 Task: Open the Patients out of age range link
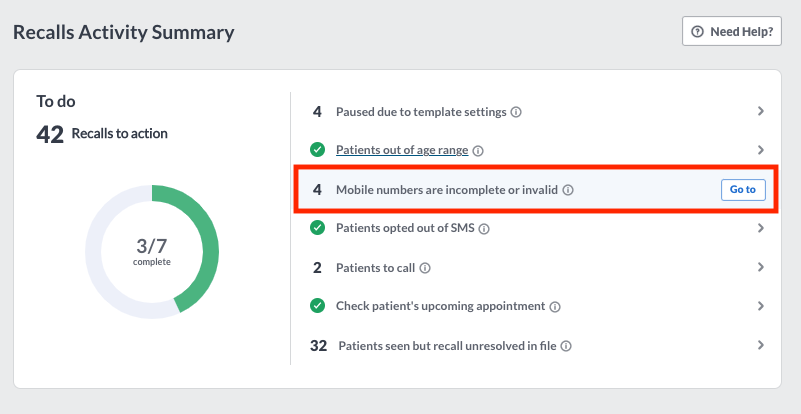[x=402, y=150]
